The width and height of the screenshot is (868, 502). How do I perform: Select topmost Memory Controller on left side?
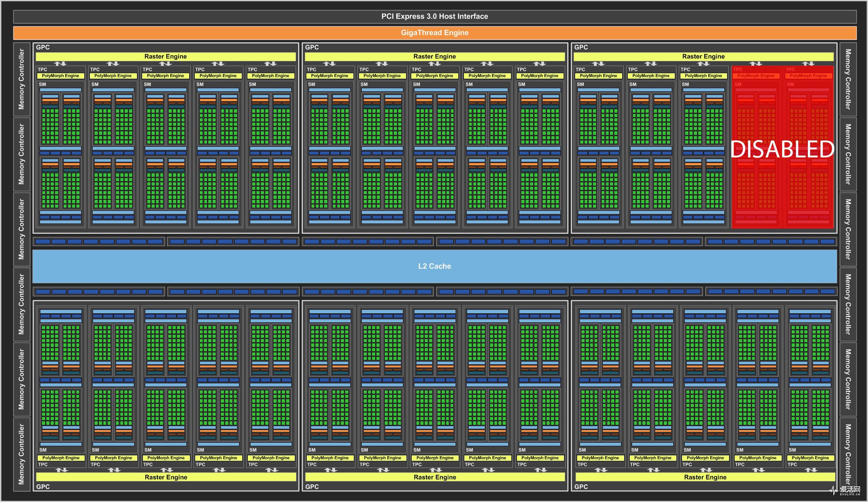point(22,79)
